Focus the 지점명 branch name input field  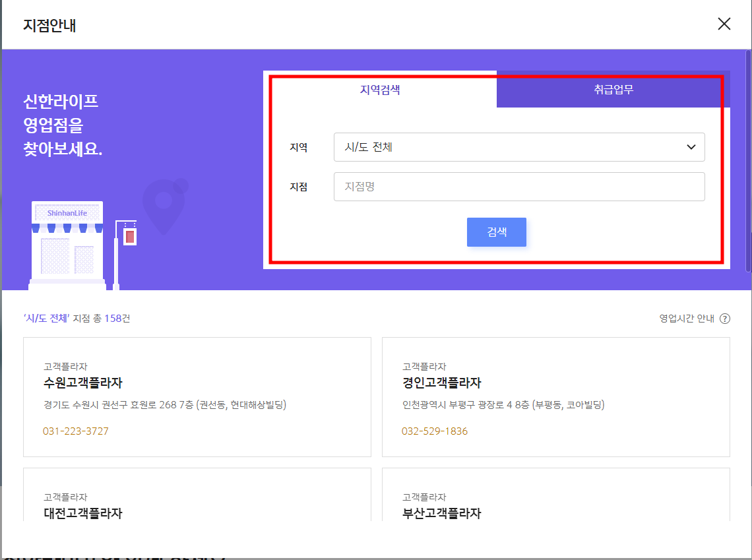click(x=519, y=187)
